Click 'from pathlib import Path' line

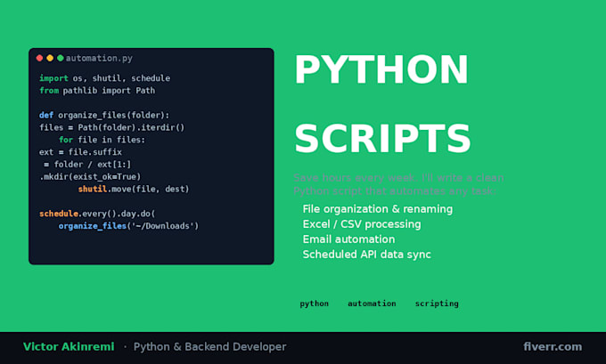(x=97, y=91)
